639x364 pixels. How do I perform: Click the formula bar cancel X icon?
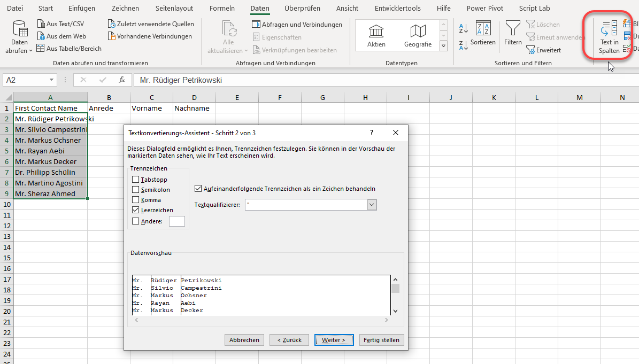83,80
